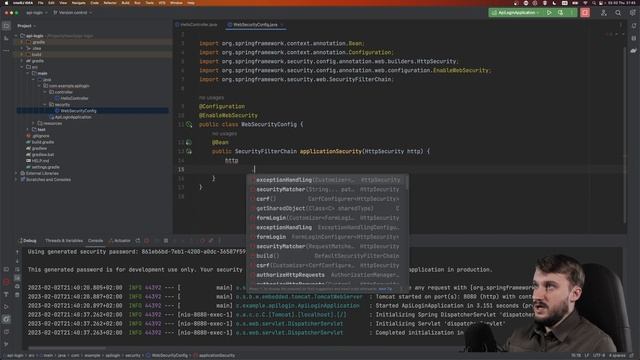
Task: Switch to Threads & Variables tab
Action: click(64, 241)
